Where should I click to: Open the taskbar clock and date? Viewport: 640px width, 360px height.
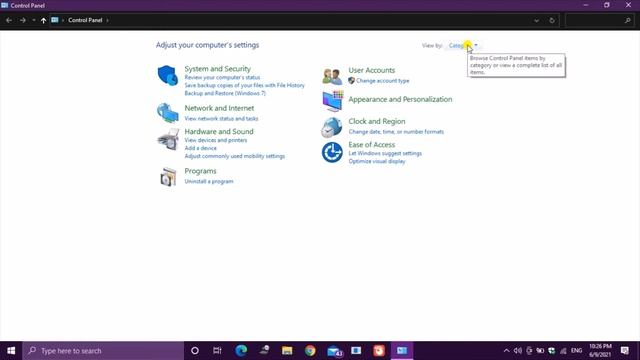[x=600, y=351]
